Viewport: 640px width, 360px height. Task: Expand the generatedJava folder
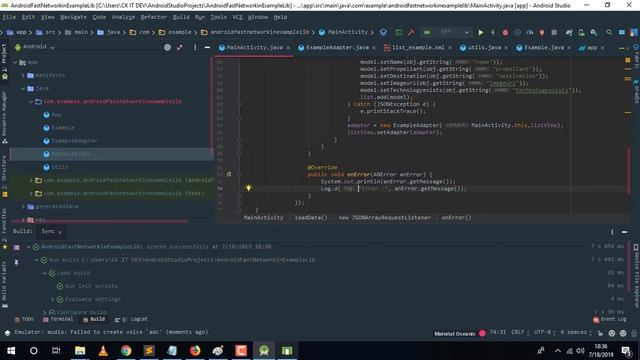point(23,206)
